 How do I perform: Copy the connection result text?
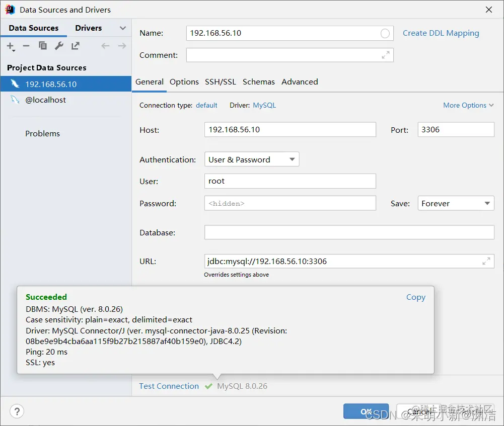[x=415, y=297]
